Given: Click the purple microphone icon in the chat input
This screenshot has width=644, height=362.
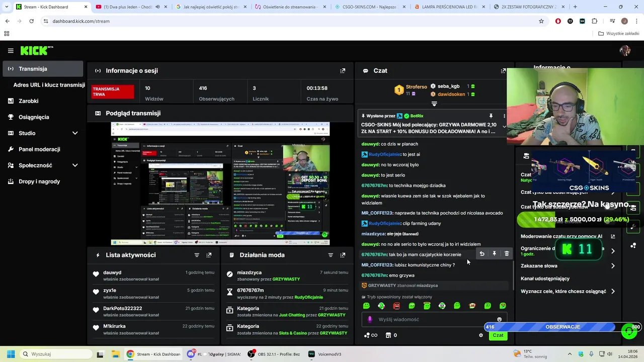Looking at the screenshot, I should click(x=370, y=319).
